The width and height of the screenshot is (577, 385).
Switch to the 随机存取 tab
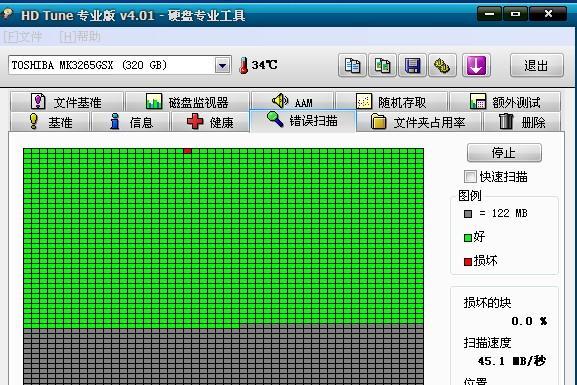click(x=391, y=102)
